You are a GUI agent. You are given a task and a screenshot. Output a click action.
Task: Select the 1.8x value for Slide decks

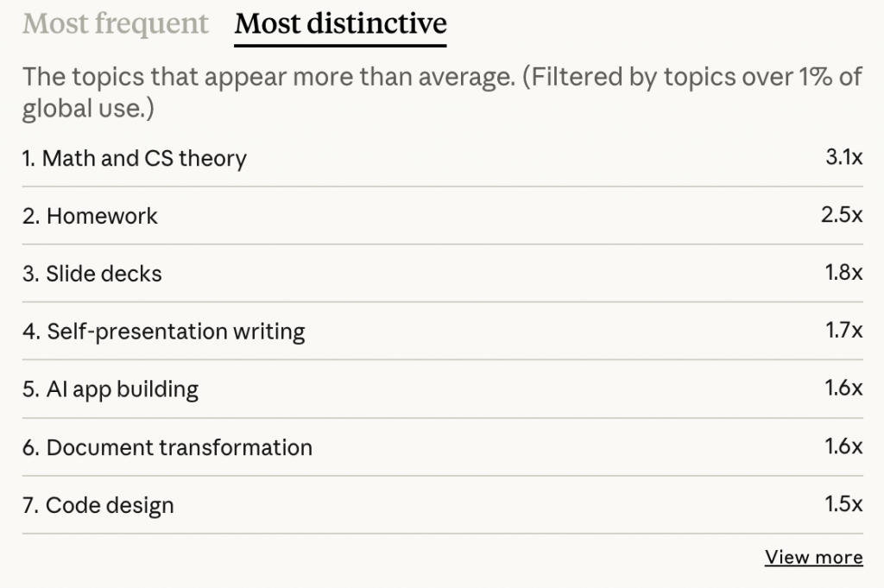pyautogui.click(x=844, y=273)
